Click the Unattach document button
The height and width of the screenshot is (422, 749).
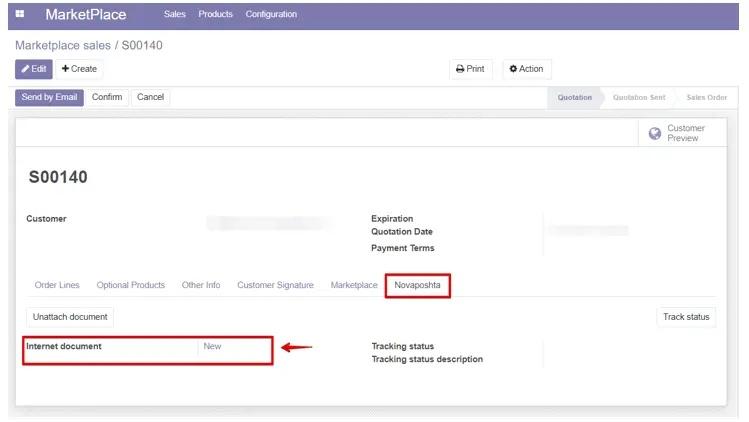(70, 317)
